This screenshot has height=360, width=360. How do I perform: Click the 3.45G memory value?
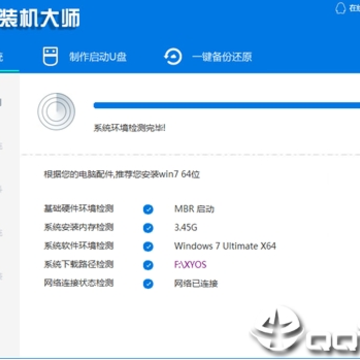click(x=186, y=228)
